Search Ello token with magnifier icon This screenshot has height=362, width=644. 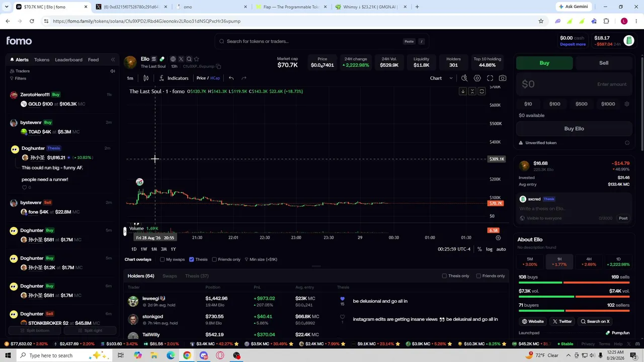pos(189,59)
